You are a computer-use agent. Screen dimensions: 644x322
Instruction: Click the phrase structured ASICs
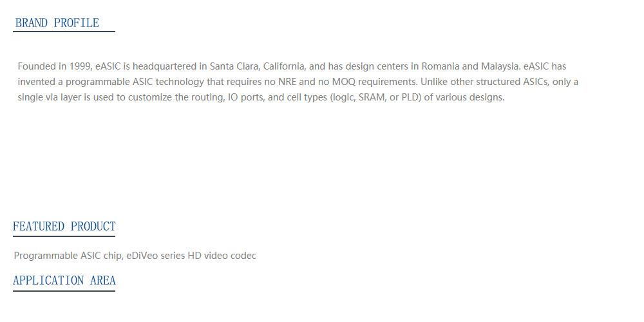(513, 82)
